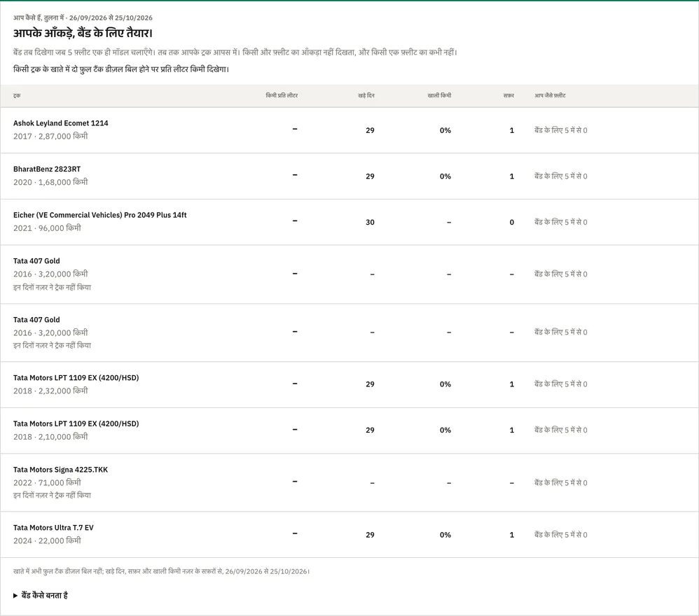Click the top date range line "आप कैसे हैं, तुलना में"
Image resolution: width=699 pixels, height=616 pixels.
tap(83, 17)
